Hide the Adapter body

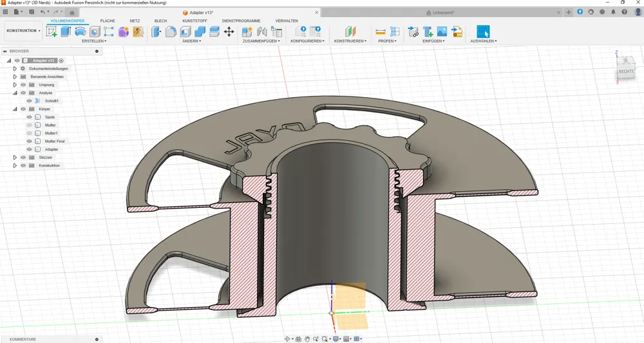tap(29, 149)
